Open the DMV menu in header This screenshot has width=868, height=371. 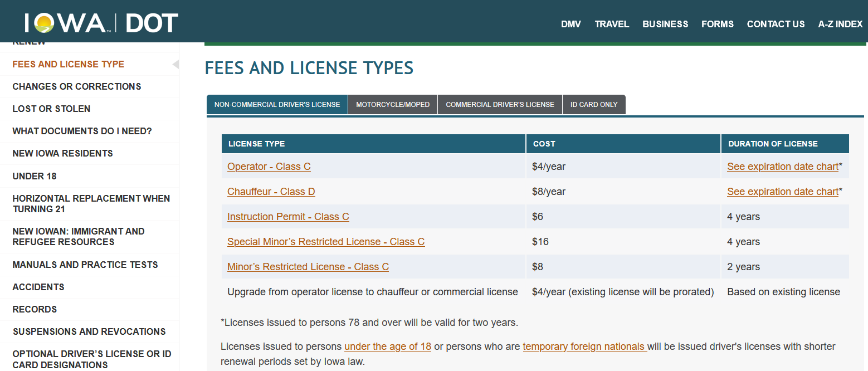tap(570, 24)
